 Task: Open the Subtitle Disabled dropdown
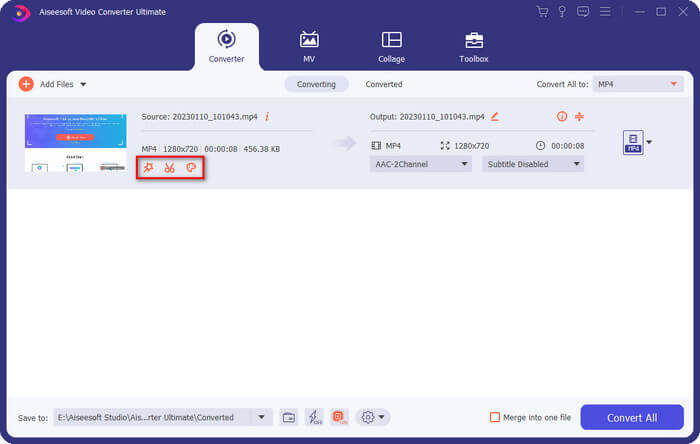[x=533, y=164]
